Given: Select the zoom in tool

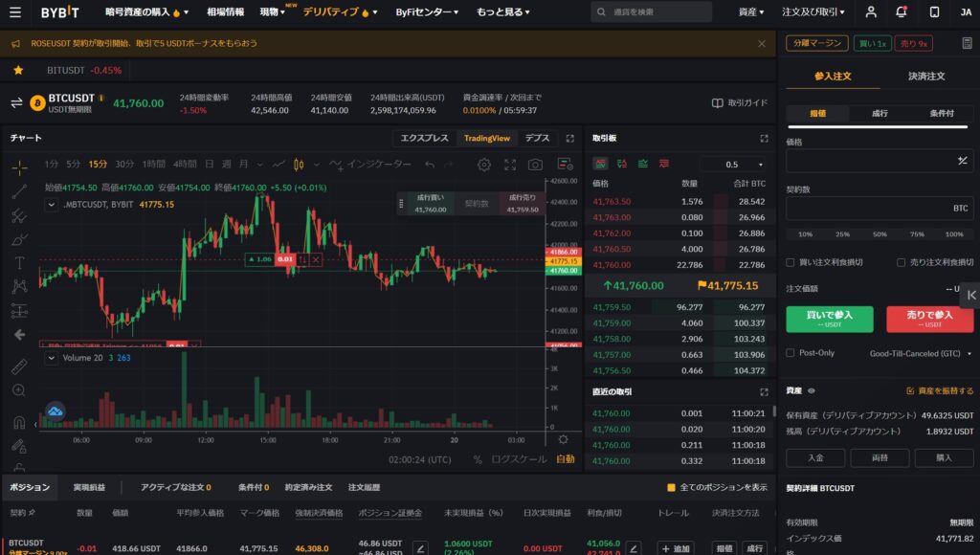Looking at the screenshot, I should (19, 390).
